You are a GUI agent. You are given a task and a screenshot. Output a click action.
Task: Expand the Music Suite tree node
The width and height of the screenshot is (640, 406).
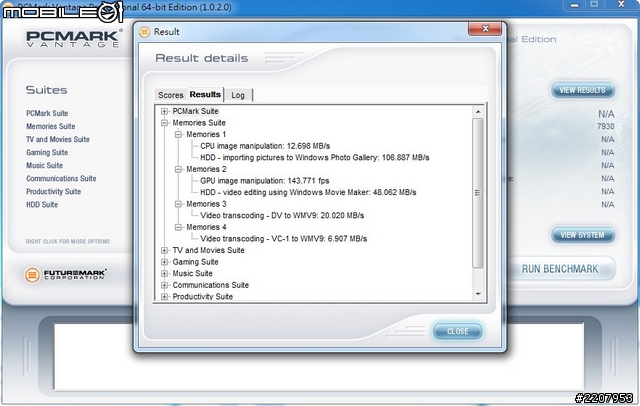point(164,273)
